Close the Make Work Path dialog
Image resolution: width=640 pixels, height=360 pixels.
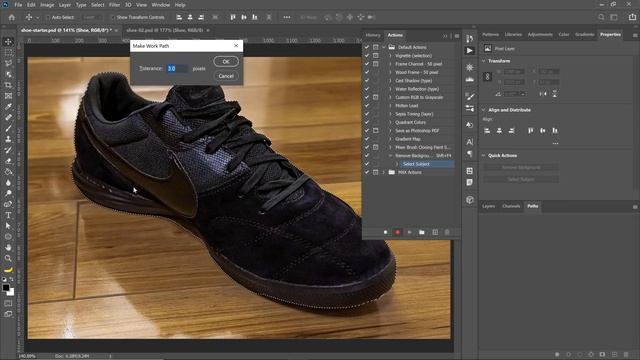point(236,46)
